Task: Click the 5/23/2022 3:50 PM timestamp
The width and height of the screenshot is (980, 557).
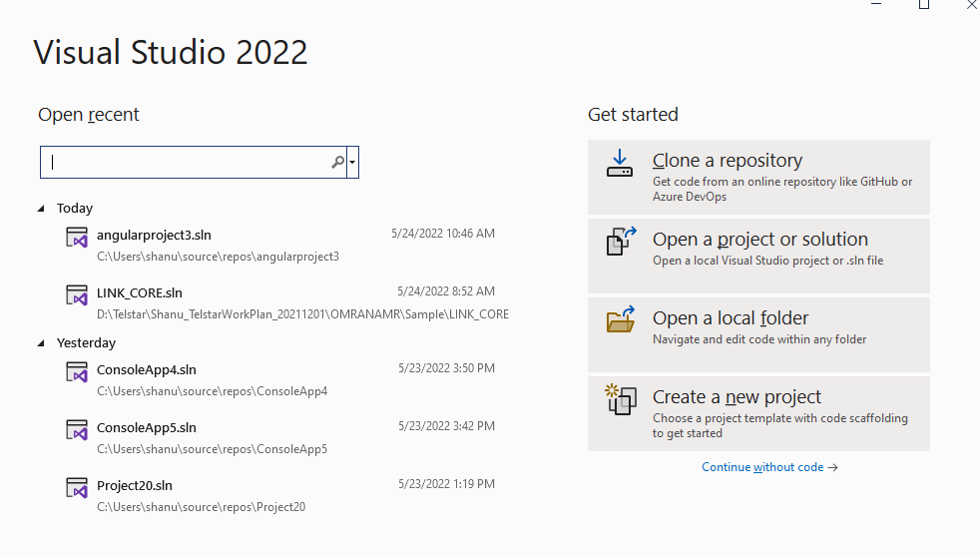Action: tap(447, 368)
